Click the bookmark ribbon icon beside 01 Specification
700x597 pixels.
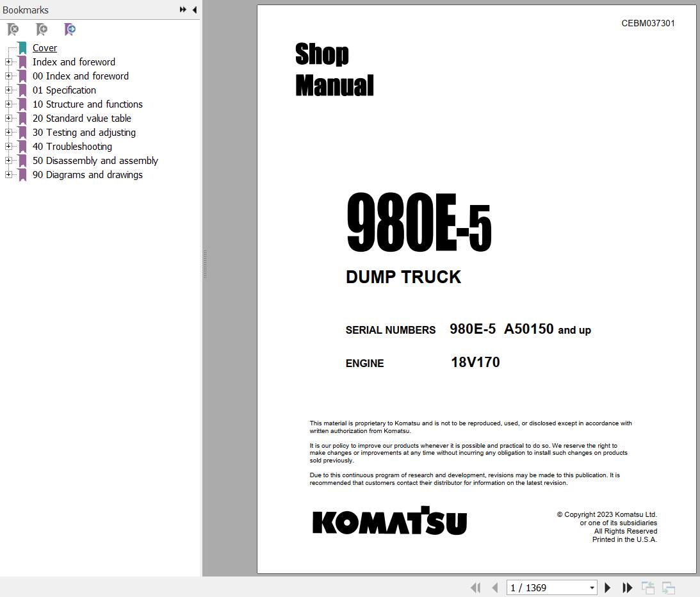pyautogui.click(x=22, y=90)
